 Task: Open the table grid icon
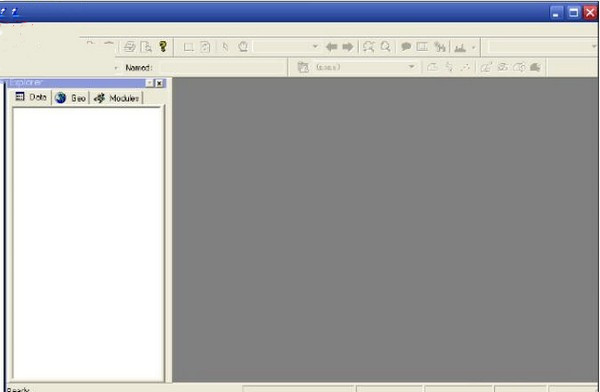[x=422, y=47]
